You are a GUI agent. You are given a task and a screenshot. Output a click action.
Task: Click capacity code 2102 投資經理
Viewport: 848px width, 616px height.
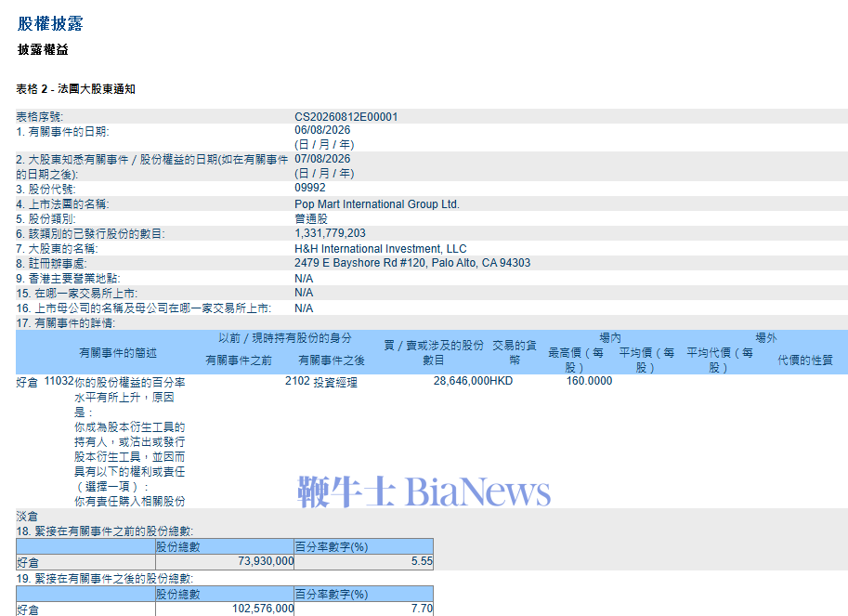[321, 382]
